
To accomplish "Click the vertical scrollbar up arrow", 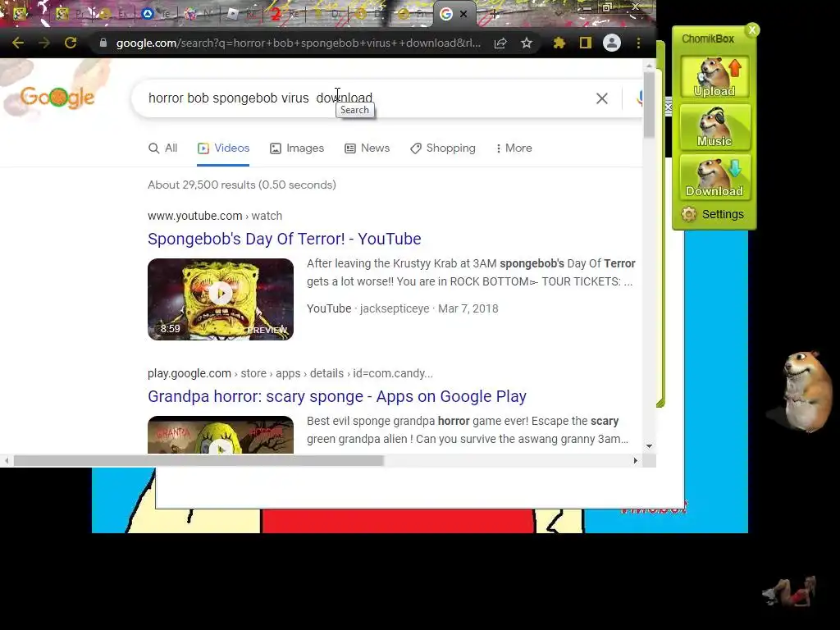I will pyautogui.click(x=650, y=66).
